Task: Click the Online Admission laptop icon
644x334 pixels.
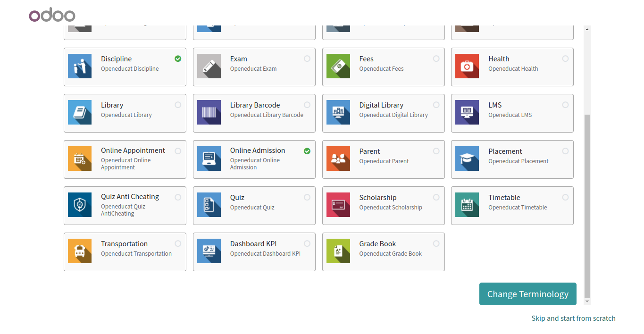Action: coord(209,159)
